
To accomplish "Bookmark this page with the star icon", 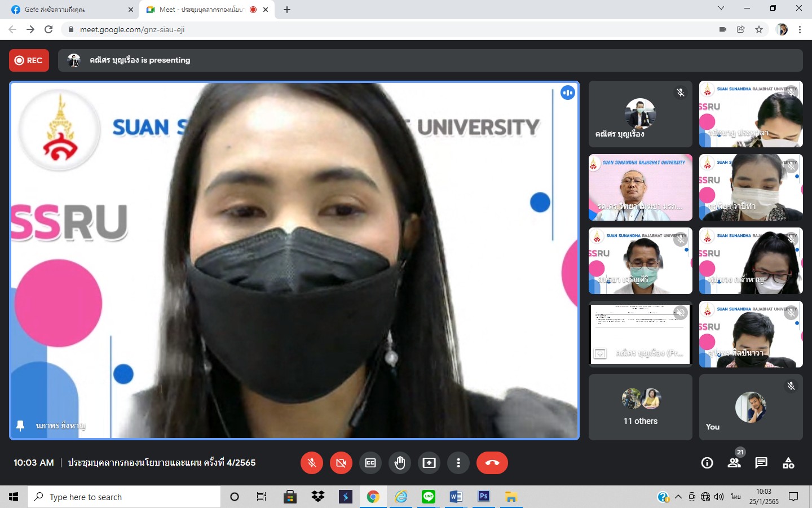I will pyautogui.click(x=759, y=29).
